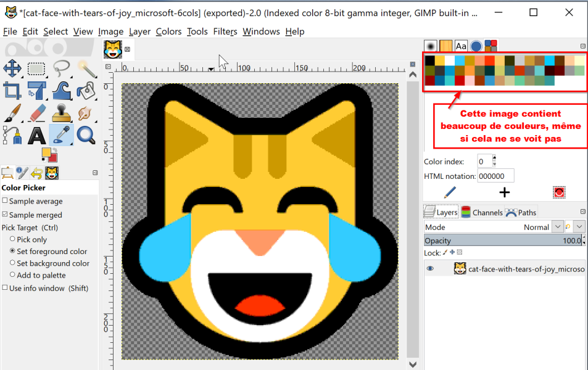
Task: Open the Layer menu
Action: tap(139, 31)
